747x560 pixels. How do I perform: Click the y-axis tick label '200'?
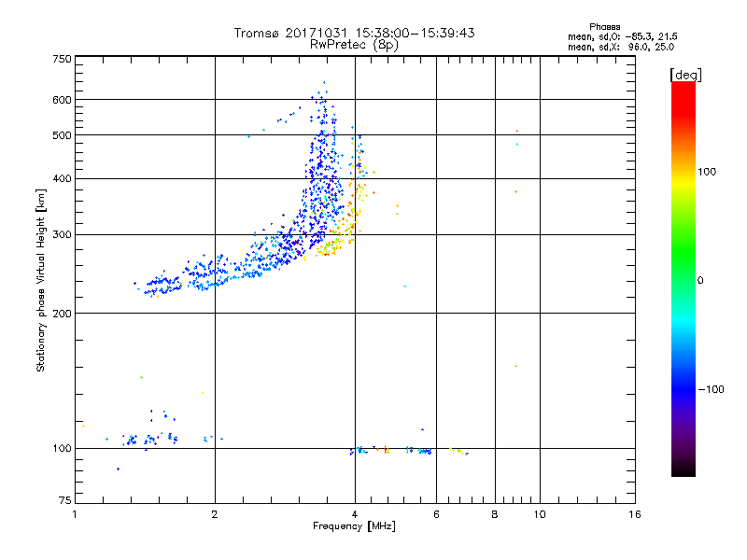pos(62,314)
